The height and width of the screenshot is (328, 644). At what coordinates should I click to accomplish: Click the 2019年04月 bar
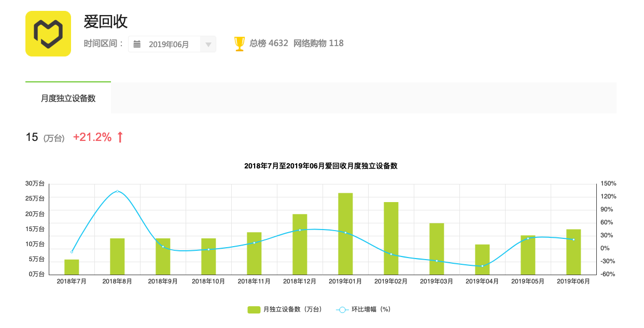pyautogui.click(x=482, y=260)
